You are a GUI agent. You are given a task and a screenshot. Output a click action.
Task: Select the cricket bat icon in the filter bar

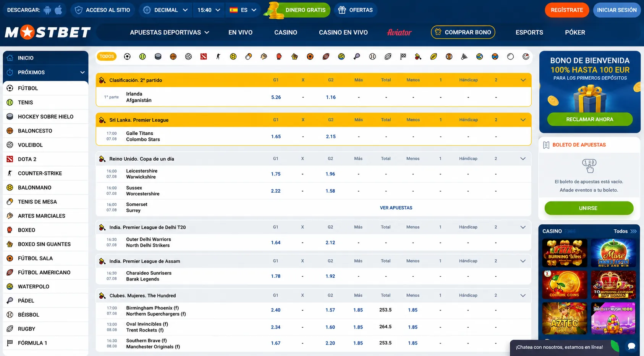(x=418, y=56)
